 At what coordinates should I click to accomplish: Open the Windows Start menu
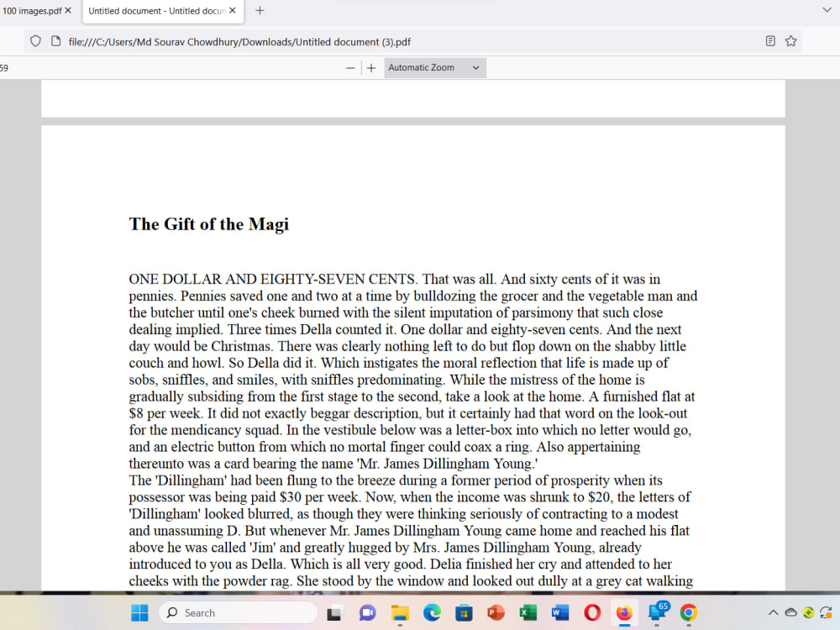tap(139, 612)
